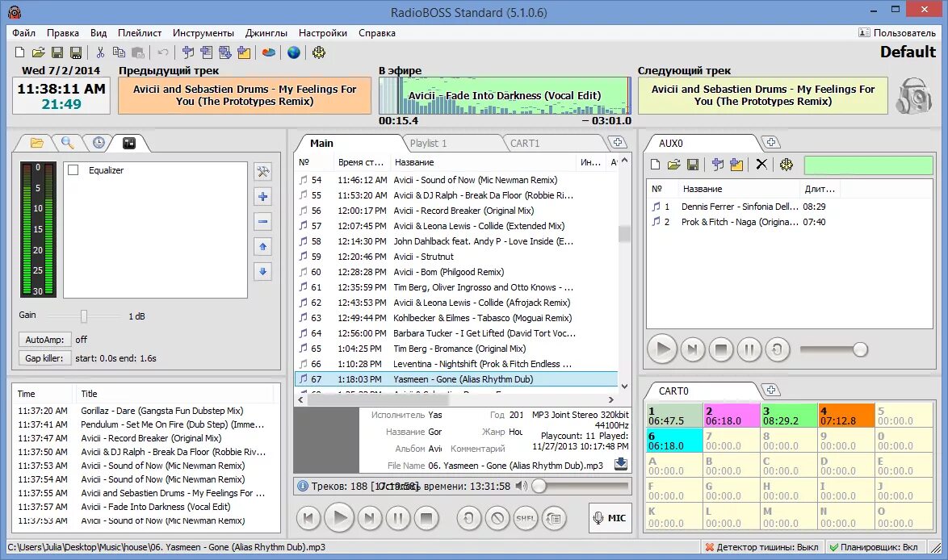This screenshot has width=948, height=560.
Task: Expand cart tabs with plus next to CART0
Action: pyautogui.click(x=771, y=391)
